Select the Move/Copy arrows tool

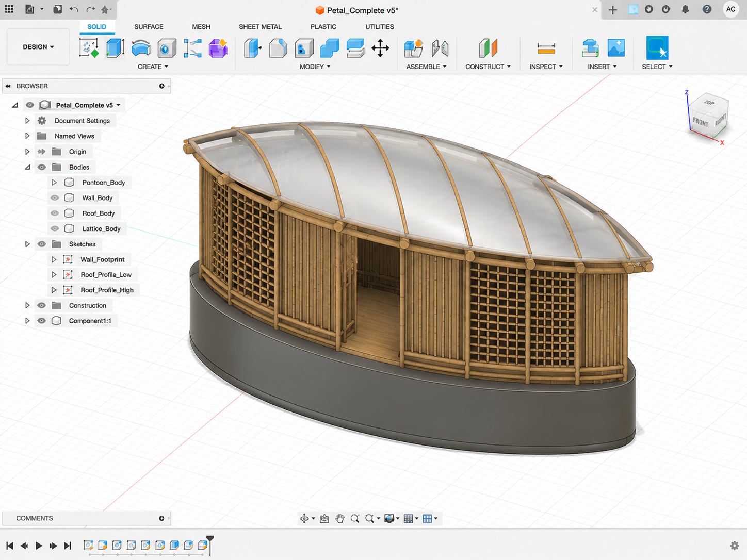tap(381, 48)
